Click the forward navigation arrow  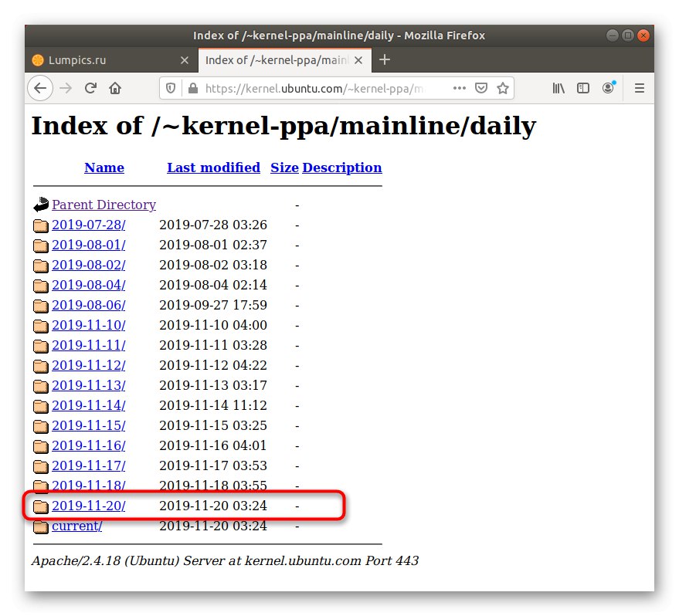66,88
